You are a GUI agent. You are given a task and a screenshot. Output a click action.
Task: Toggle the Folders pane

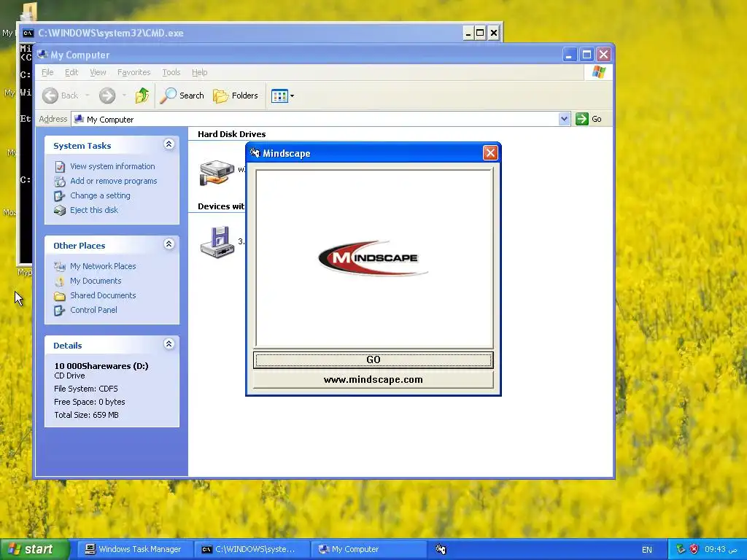pos(236,96)
